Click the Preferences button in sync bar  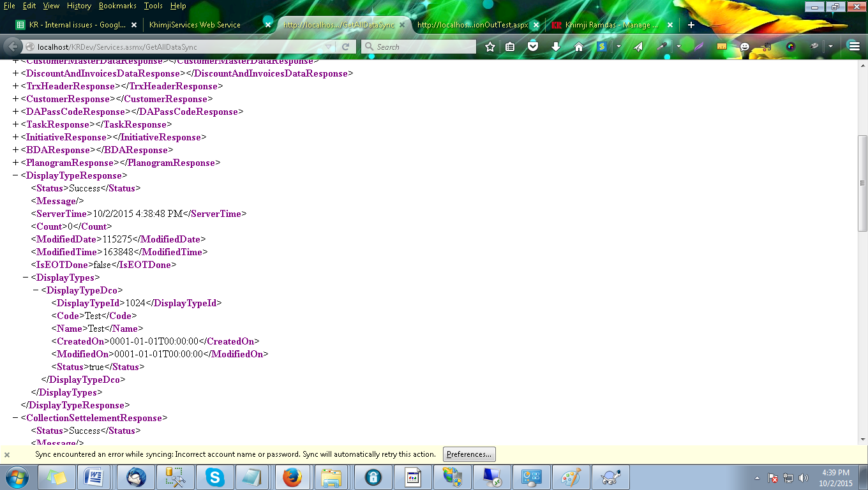pyautogui.click(x=469, y=454)
